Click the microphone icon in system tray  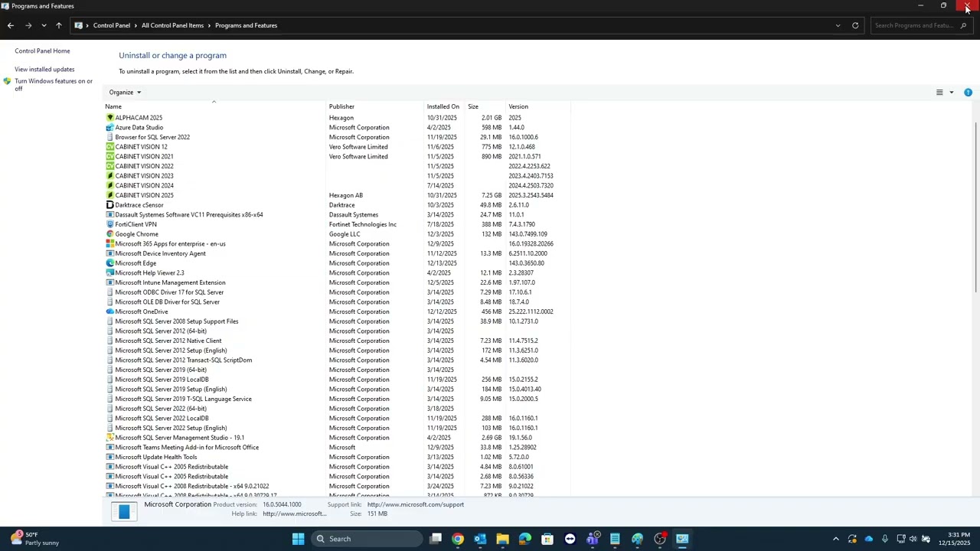[884, 539]
